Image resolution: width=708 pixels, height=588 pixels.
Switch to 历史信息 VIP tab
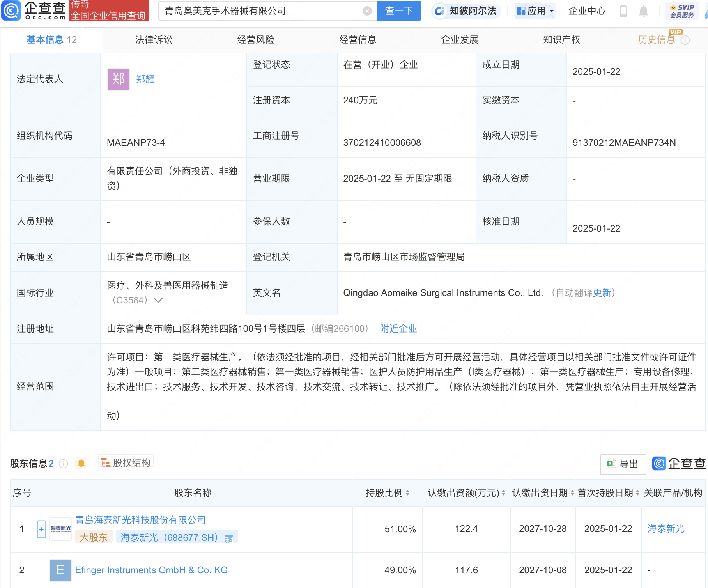pyautogui.click(x=657, y=40)
